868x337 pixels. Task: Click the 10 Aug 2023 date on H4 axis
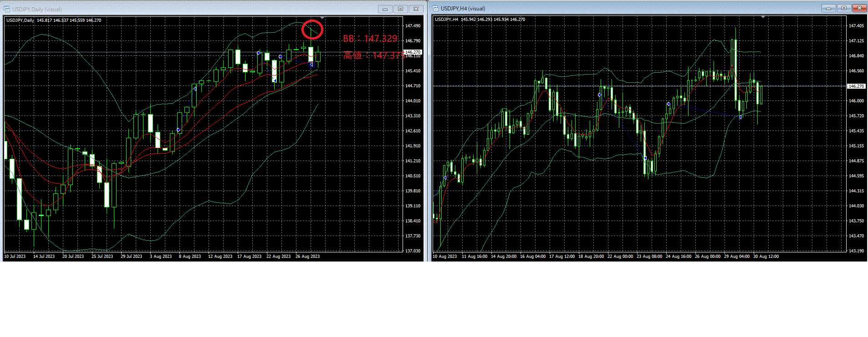(x=444, y=257)
